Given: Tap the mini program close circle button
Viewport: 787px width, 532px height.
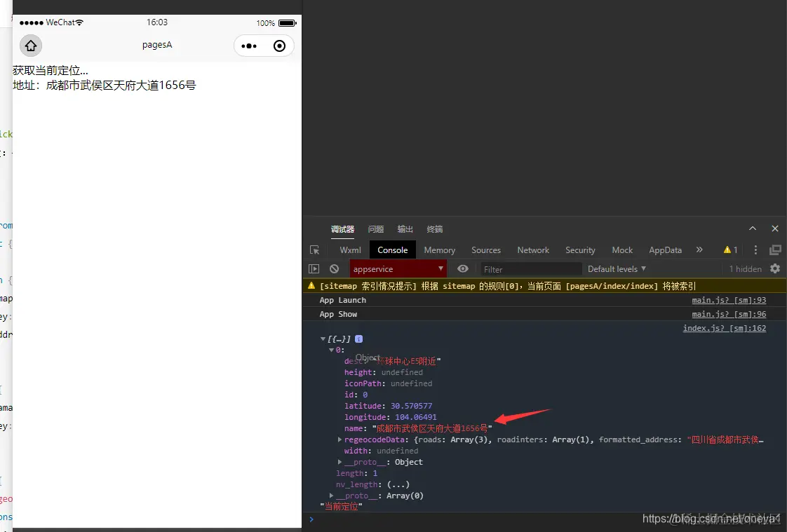Looking at the screenshot, I should (x=280, y=46).
